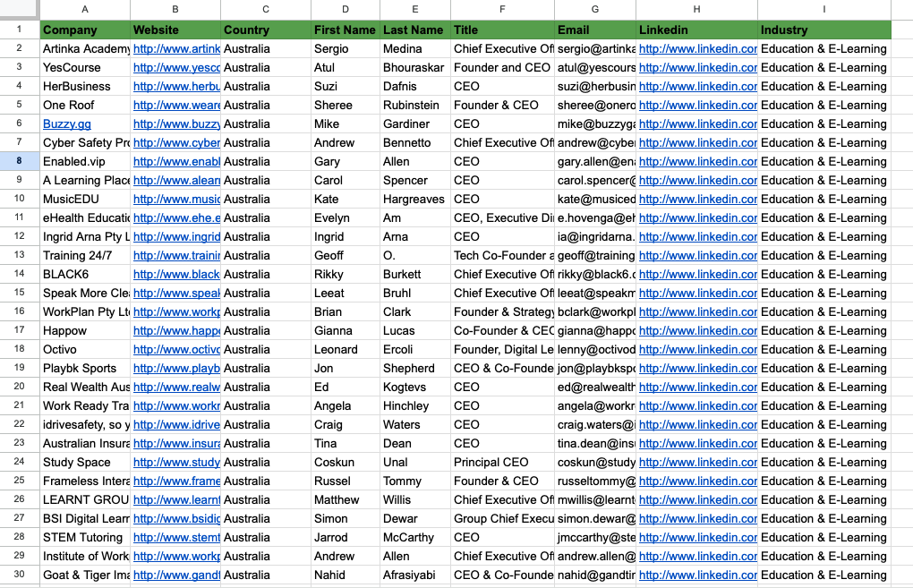Viewport: 913px width, 588px height.
Task: Select the email cell starting jmccarthy@ste
Action: [x=595, y=537]
